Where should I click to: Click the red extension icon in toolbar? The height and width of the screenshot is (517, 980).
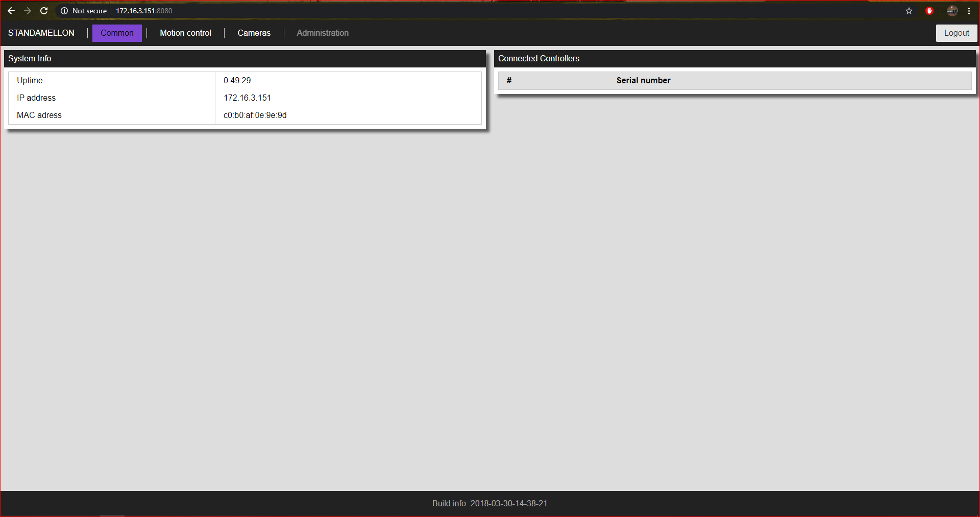[929, 11]
